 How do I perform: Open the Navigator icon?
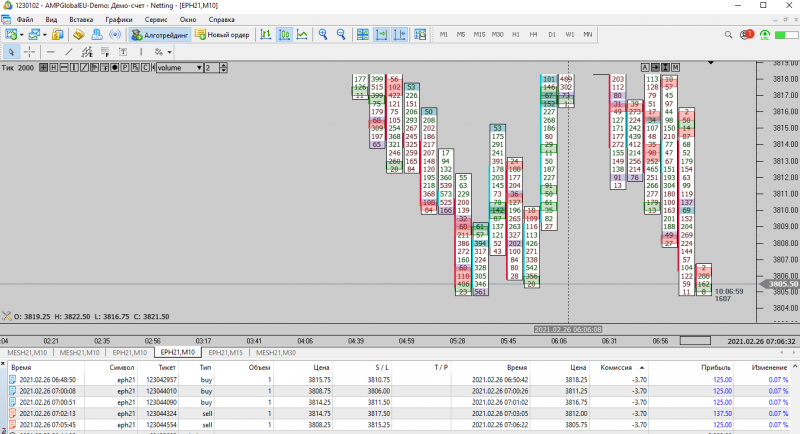tap(96, 35)
